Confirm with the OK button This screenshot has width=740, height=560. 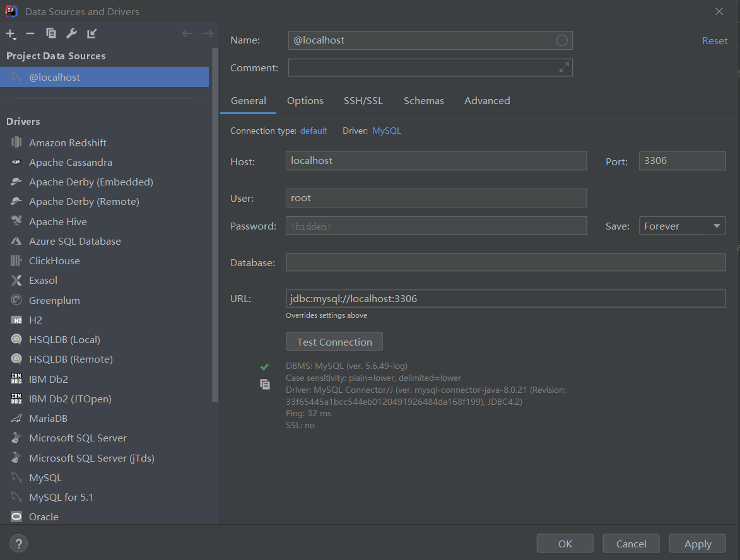pos(565,544)
